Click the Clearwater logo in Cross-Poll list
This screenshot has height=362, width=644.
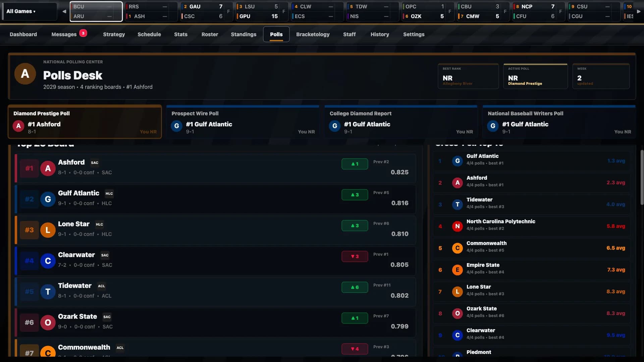pyautogui.click(x=457, y=335)
